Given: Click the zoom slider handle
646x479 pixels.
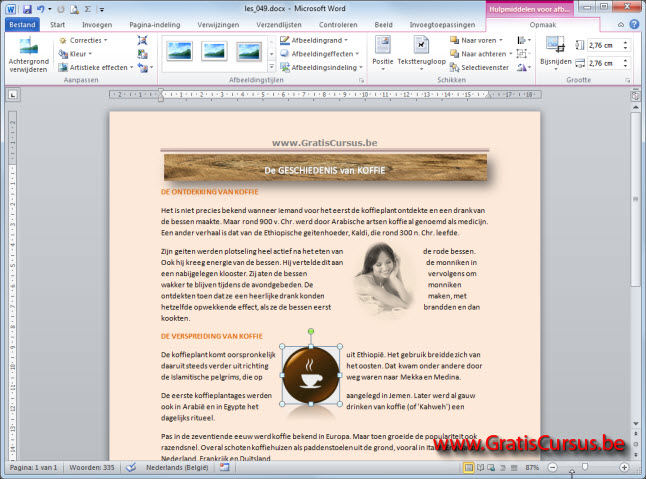Looking at the screenshot, I should [x=585, y=467].
